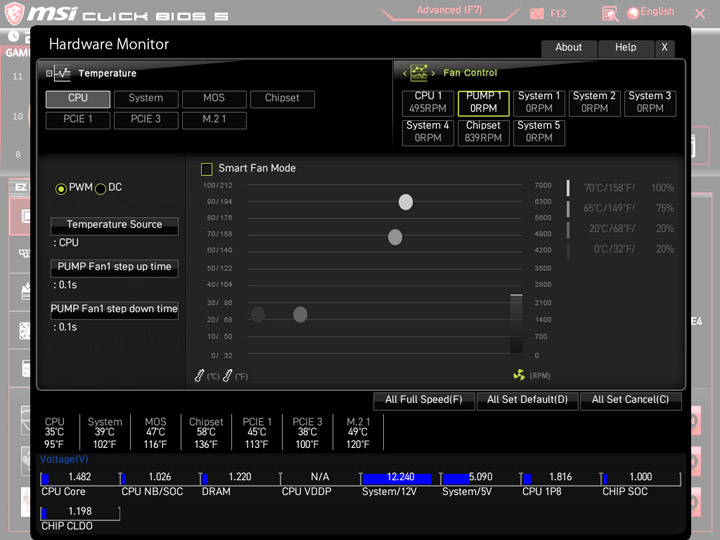Viewport: 720px width, 540px height.
Task: Click the Help button
Action: [x=625, y=48]
